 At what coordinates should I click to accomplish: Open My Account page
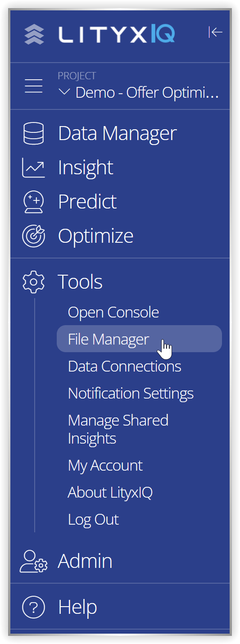tap(105, 466)
